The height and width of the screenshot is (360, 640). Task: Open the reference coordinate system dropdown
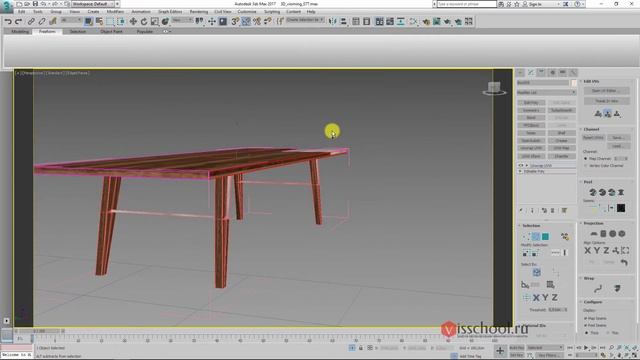pos(182,20)
